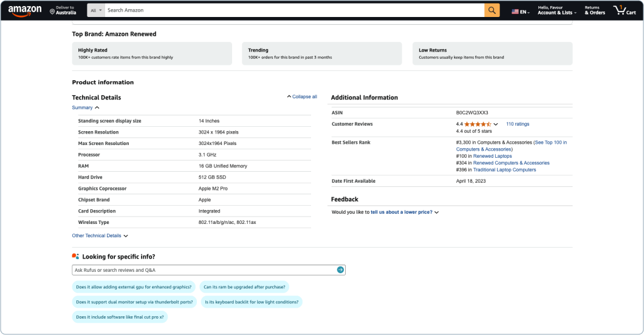Click tell us about a lower price link
Screen dimensions: 644x335
401,212
